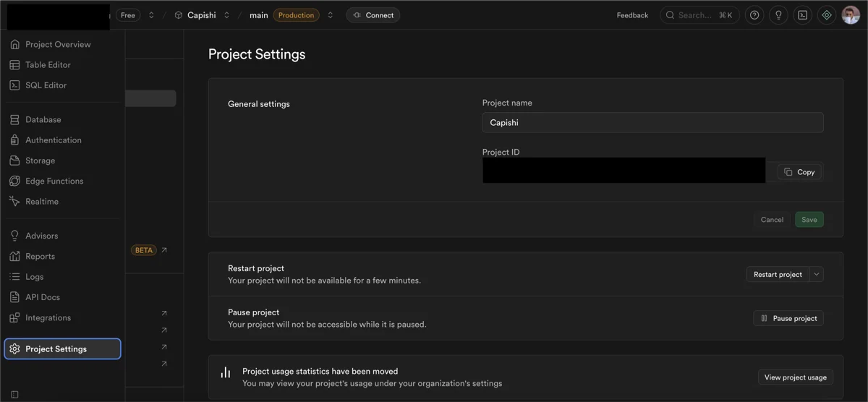Viewport: 868px width, 402px height.
Task: View the project Logs
Action: coord(34,276)
